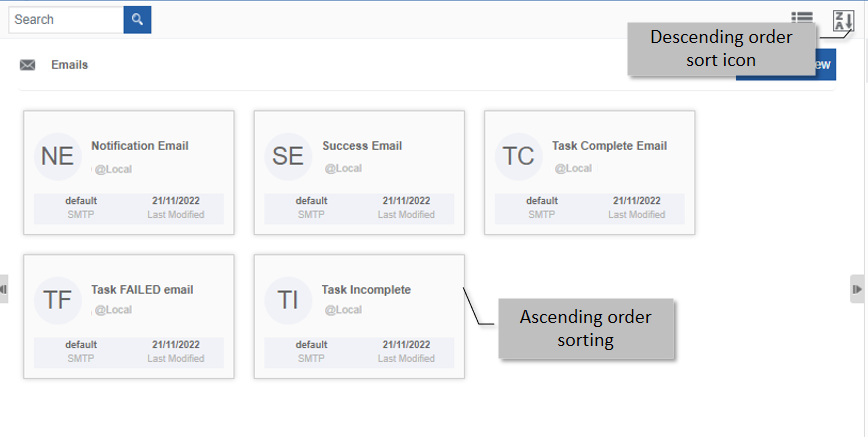This screenshot has height=437, width=868.
Task: Open the Task FAILED email title
Action: coord(142,290)
